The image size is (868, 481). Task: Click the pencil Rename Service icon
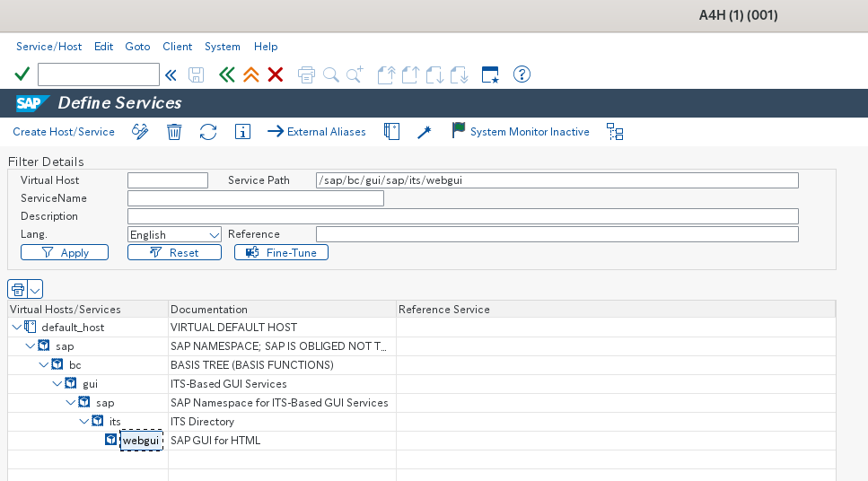pos(140,132)
